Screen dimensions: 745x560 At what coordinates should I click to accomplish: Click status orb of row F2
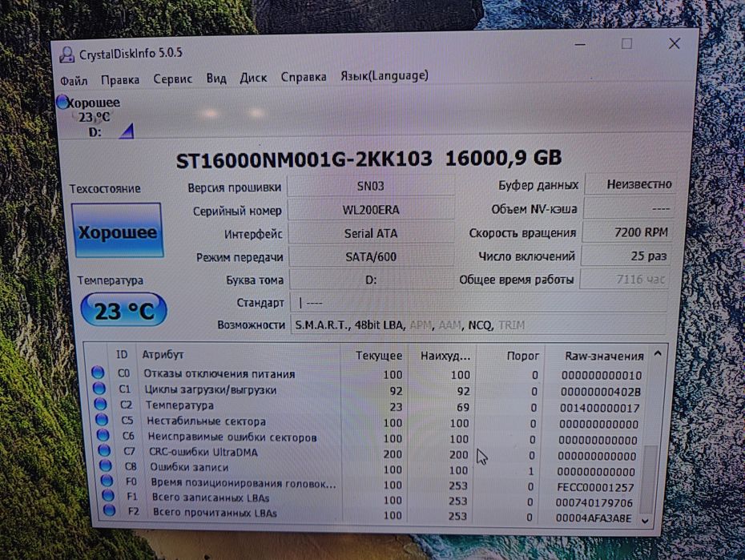coord(109,511)
